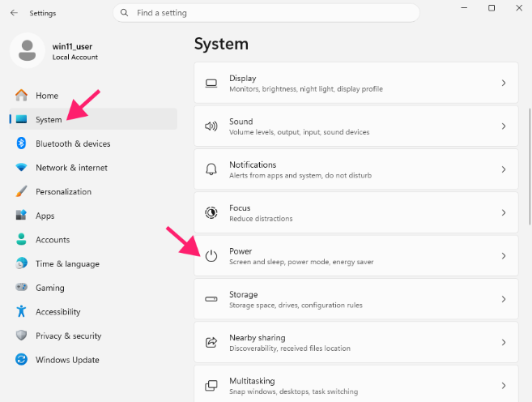Click the Home house icon
This screenshot has height=402, width=532.
click(21, 96)
